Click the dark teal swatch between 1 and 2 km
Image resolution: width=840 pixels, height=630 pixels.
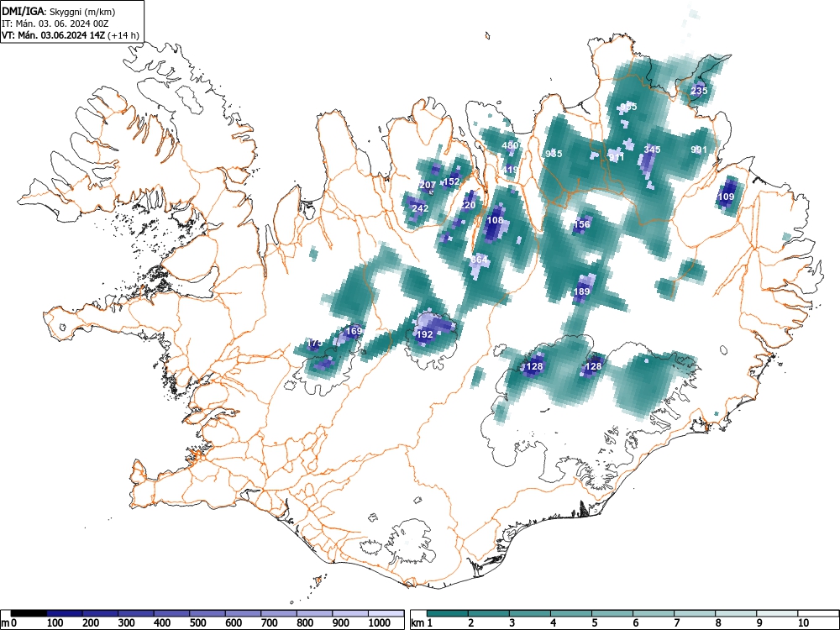(x=448, y=613)
